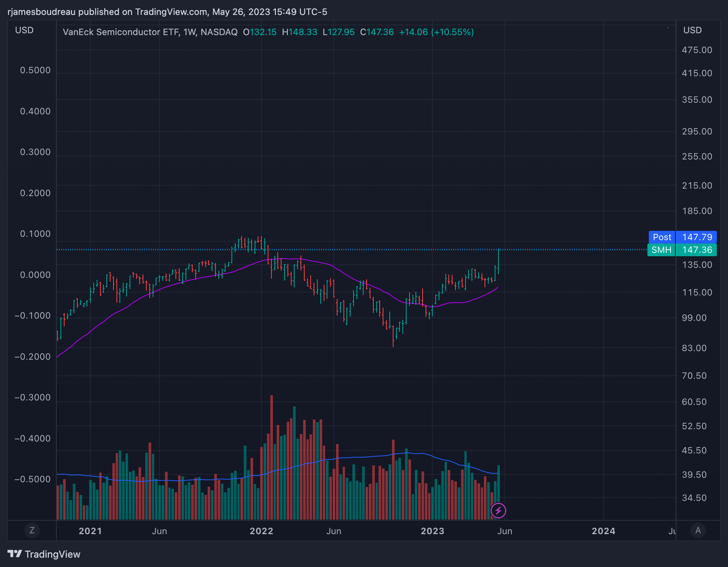Click the Z timezone button
Viewport: 728px width, 567px height.
coord(32,530)
